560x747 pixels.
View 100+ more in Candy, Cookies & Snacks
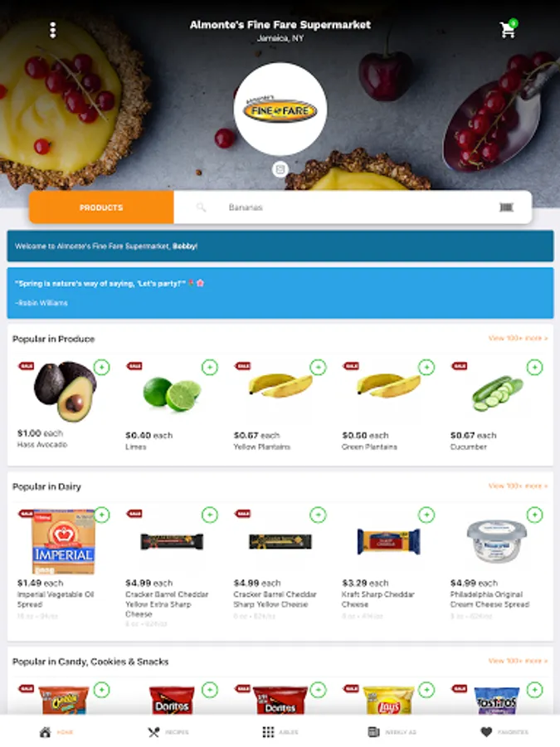click(x=518, y=661)
